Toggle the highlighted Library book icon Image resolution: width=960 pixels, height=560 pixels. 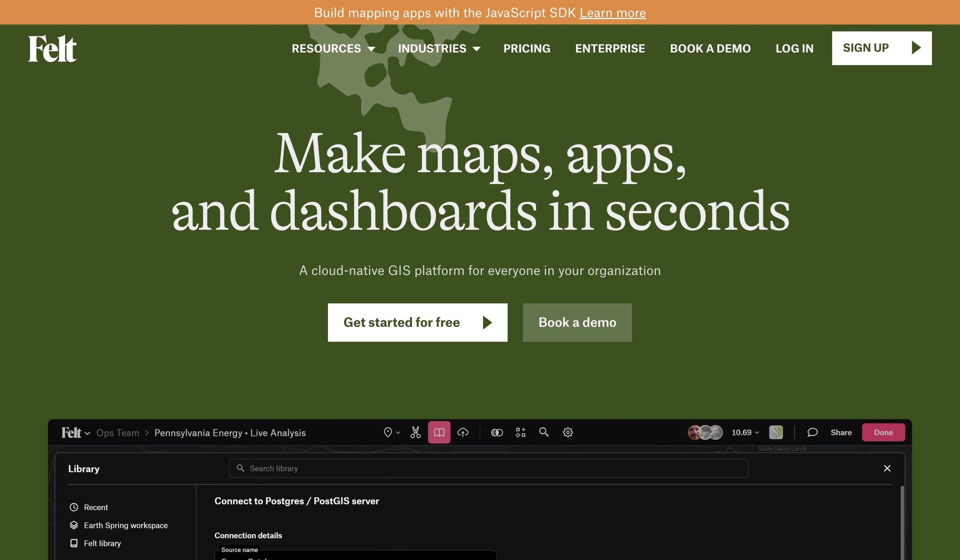pyautogui.click(x=439, y=433)
